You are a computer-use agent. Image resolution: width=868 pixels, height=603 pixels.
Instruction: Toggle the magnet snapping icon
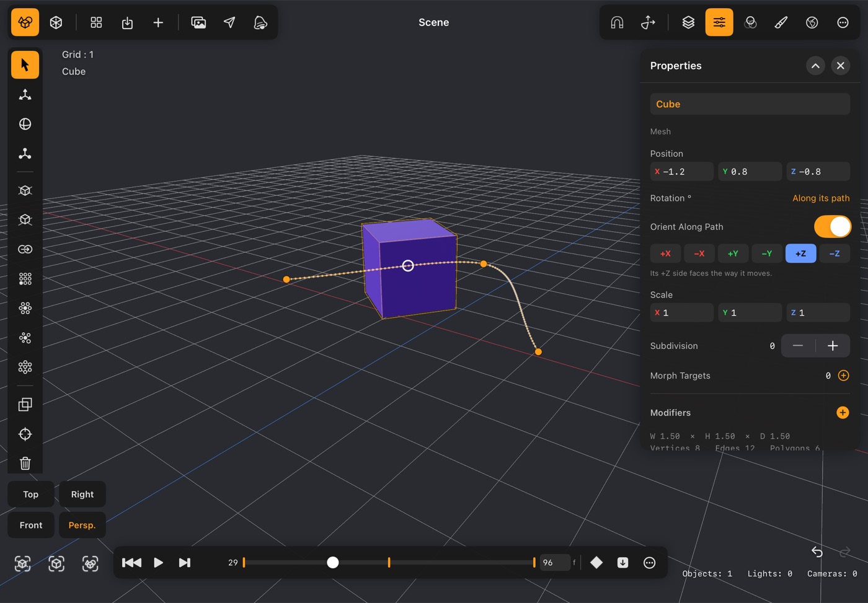[617, 22]
